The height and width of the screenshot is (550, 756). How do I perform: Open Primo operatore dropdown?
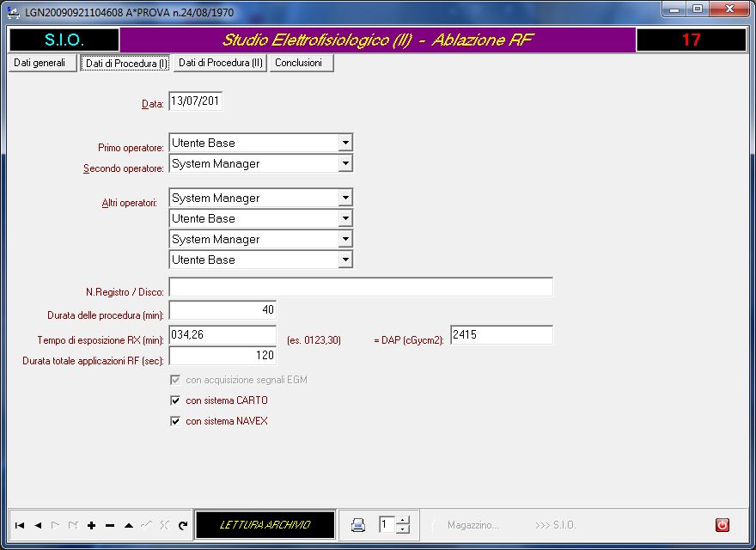tap(345, 143)
